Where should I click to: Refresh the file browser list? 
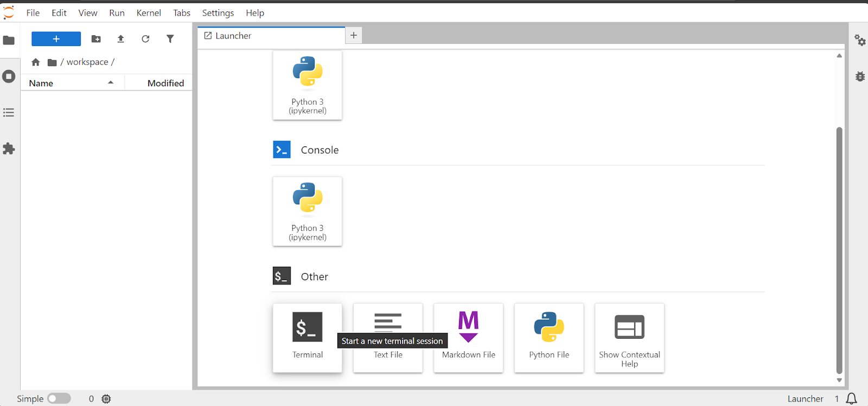pos(145,39)
